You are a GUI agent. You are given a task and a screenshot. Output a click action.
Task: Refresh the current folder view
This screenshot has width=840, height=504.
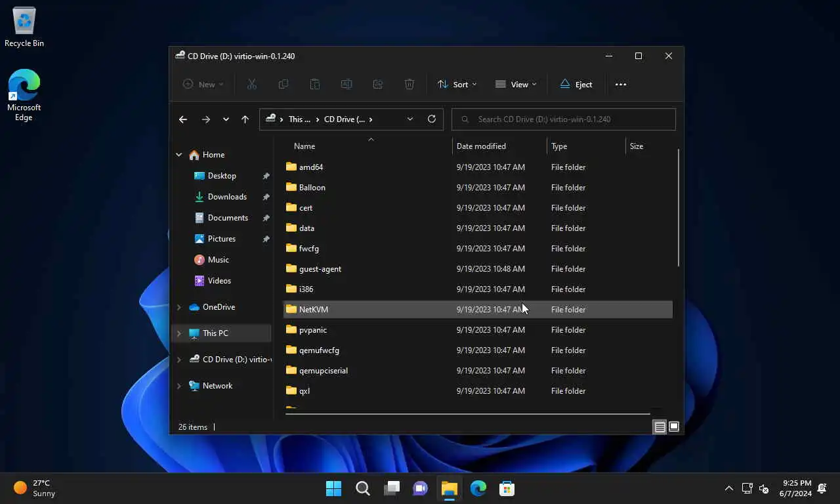tap(432, 119)
